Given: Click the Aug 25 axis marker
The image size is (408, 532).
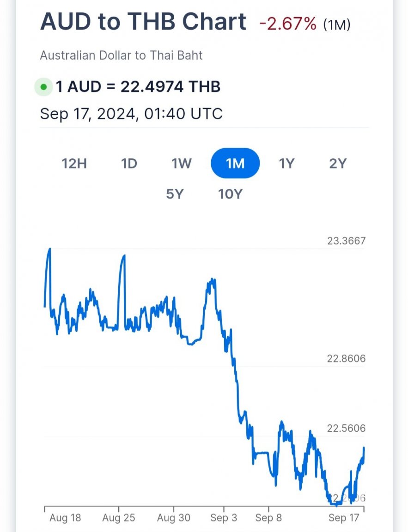Looking at the screenshot, I should pyautogui.click(x=119, y=518).
